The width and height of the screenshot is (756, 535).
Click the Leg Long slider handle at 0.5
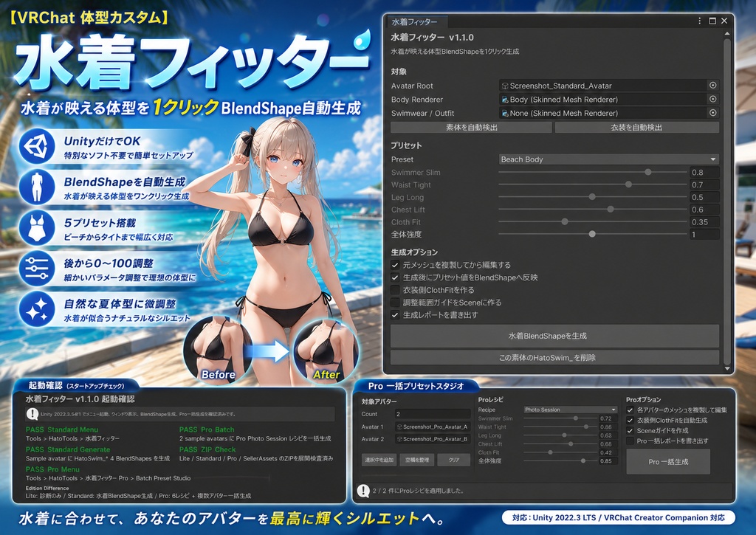(x=592, y=197)
